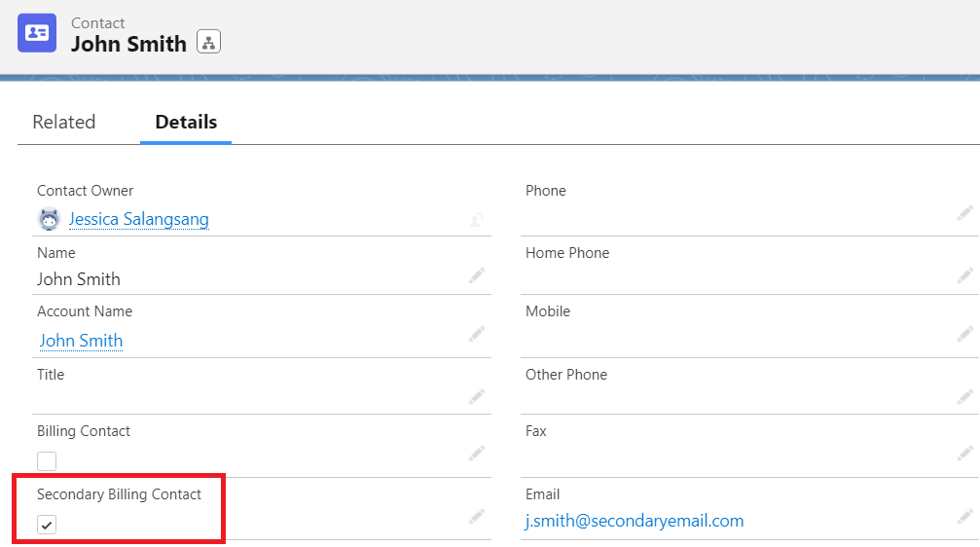Image resolution: width=980 pixels, height=547 pixels.
Task: Uncheck the Secondary Billing Contact checkbox
Action: 47,525
